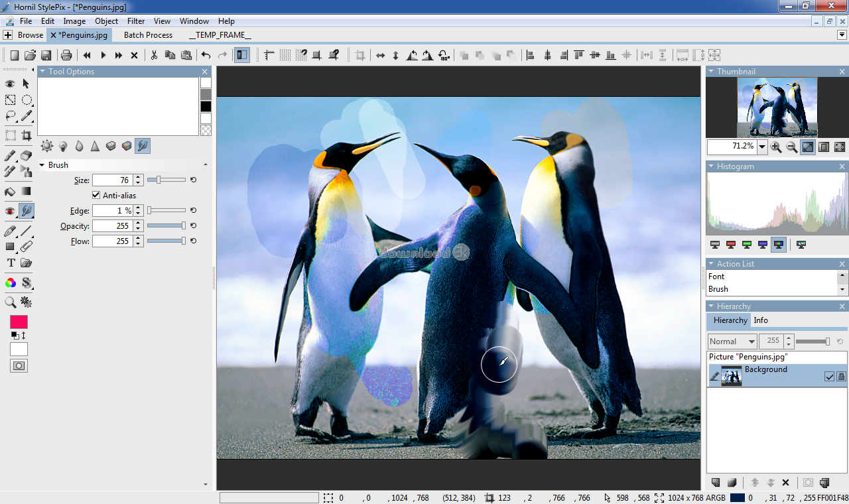Viewport: 849px width, 504px height.
Task: Select the Paint Bucket fill tool
Action: tap(10, 192)
